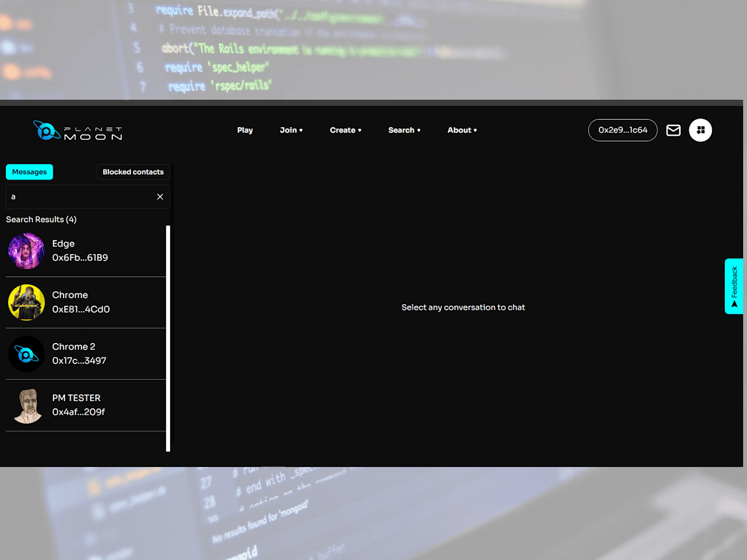
Task: Click address 0x17c...3497
Action: pos(79,361)
